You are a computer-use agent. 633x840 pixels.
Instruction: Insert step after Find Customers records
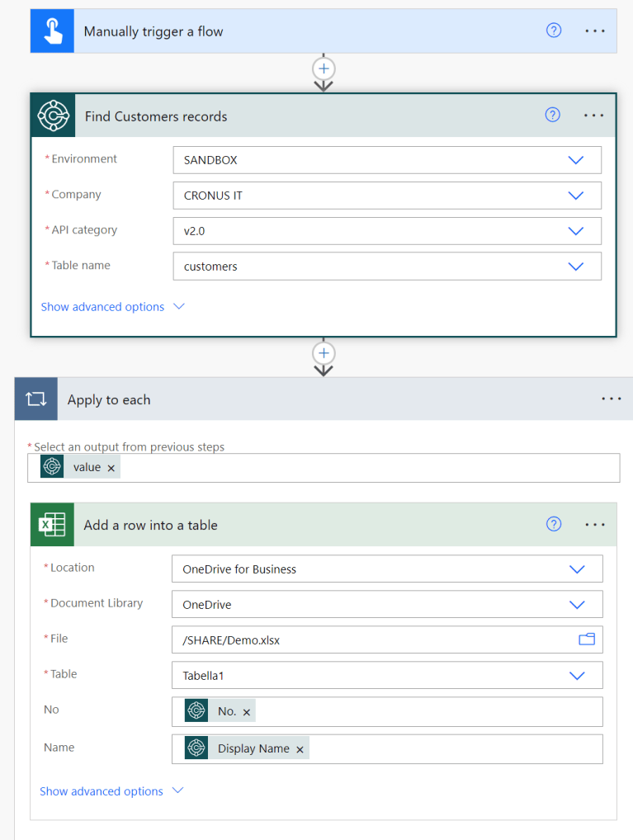coord(324,353)
